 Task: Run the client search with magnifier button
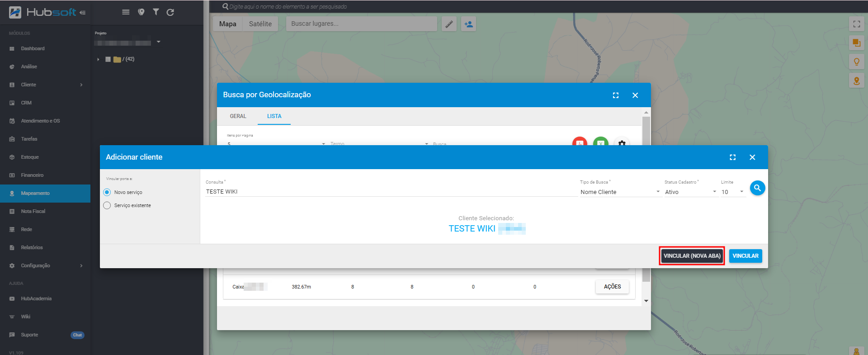[757, 188]
